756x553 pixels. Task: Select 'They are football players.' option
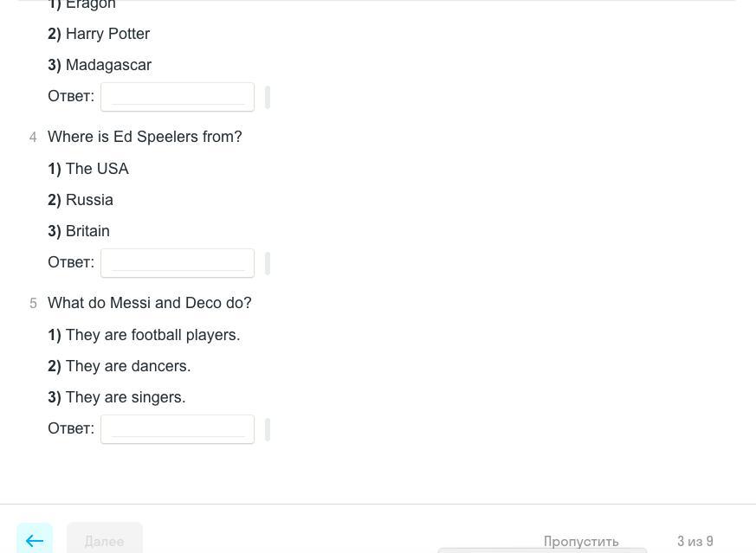point(152,335)
